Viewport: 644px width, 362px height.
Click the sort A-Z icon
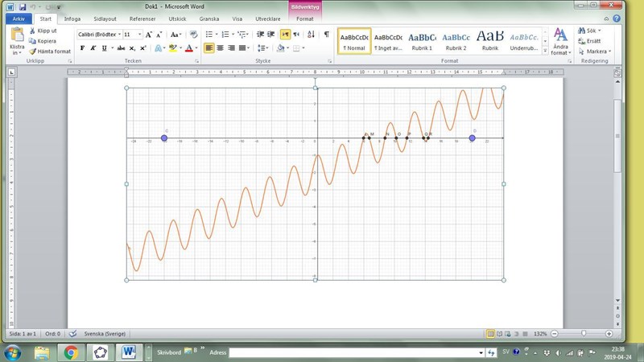tap(310, 35)
